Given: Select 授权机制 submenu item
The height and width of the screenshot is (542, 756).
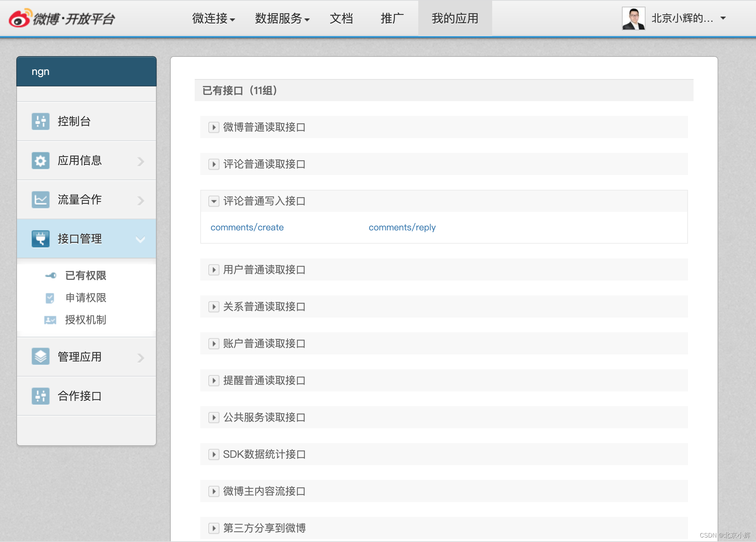Looking at the screenshot, I should click(86, 320).
